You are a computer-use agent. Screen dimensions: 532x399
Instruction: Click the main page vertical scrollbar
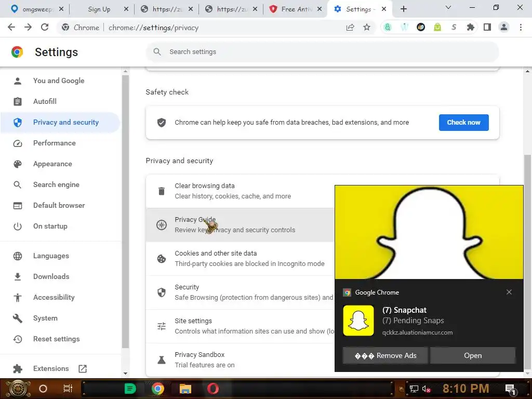[527, 261]
